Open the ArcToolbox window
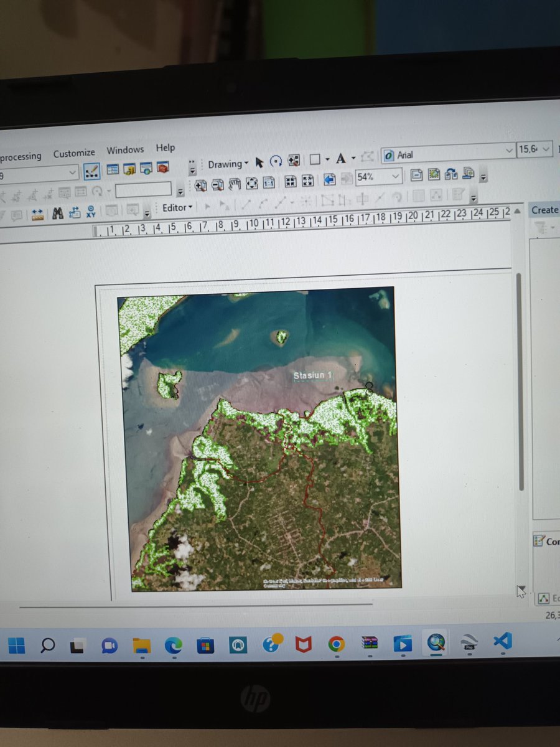Viewport: 560px width, 747px height. tap(163, 167)
